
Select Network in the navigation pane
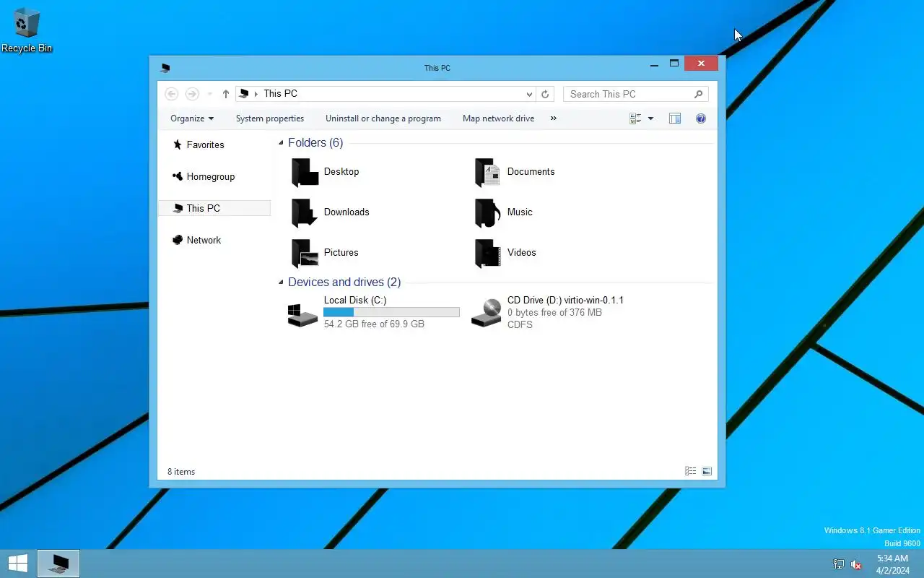tap(204, 240)
